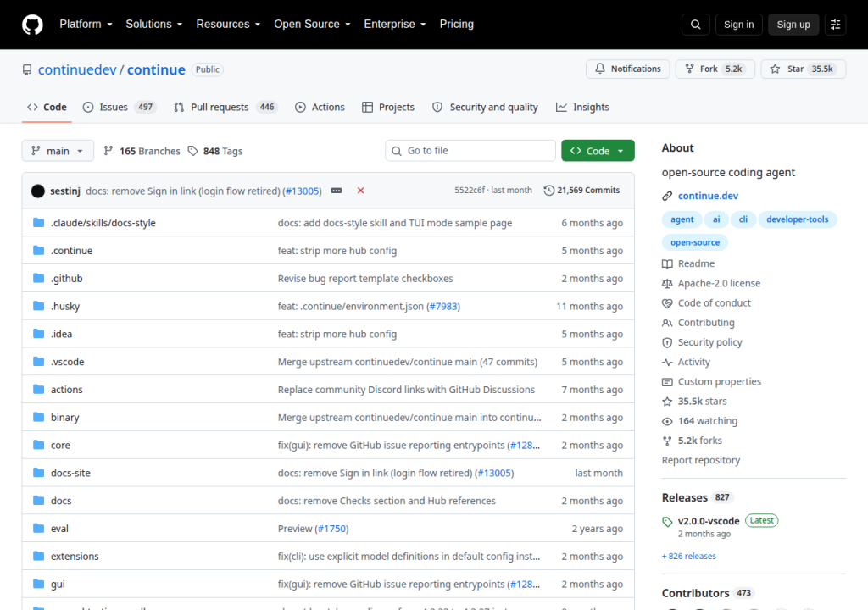Image resolution: width=868 pixels, height=610 pixels.
Task: Click folder icon for extensions
Action: [x=38, y=556]
